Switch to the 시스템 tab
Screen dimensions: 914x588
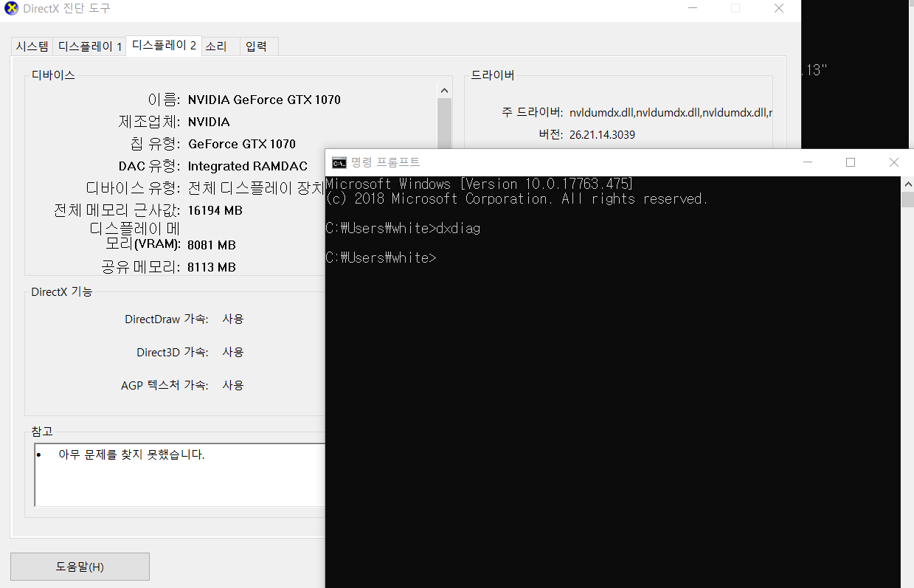[32, 46]
